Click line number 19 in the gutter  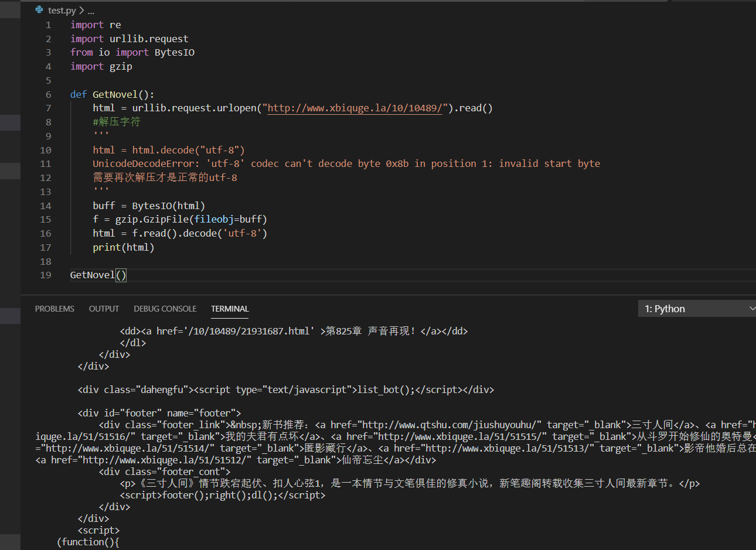[45, 275]
